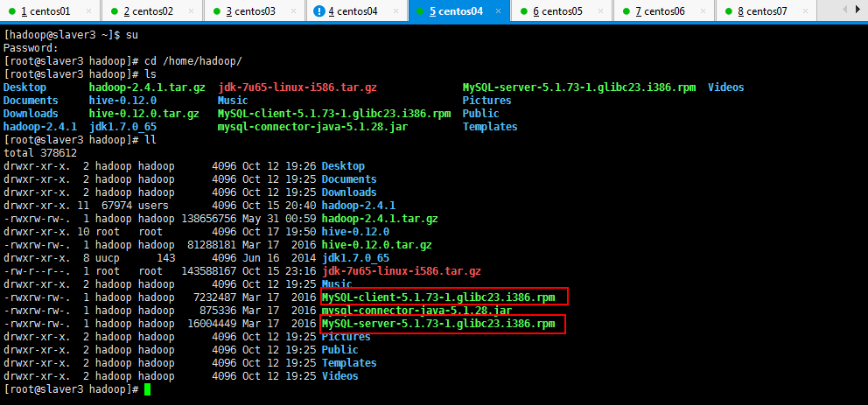Image resolution: width=868 pixels, height=406 pixels.
Task: Click the 'Password:' prompt line
Action: pyautogui.click(x=31, y=48)
